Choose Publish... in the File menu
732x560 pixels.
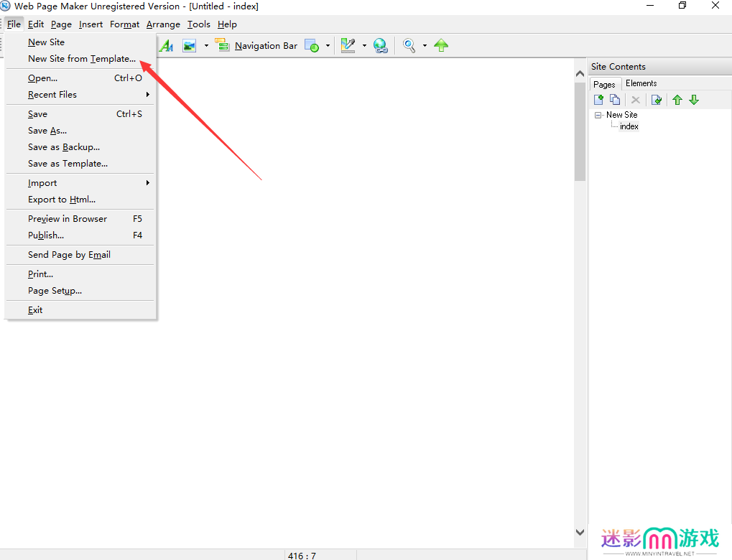[x=80, y=235]
